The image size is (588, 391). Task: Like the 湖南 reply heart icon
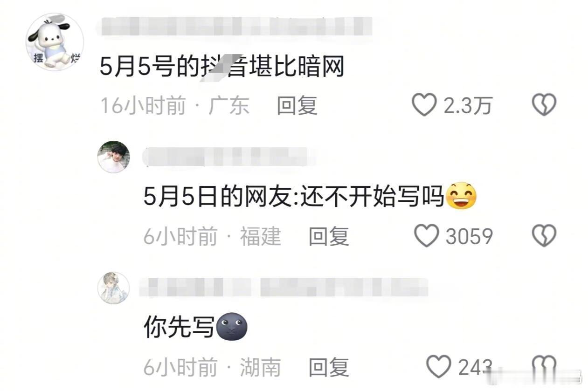coord(439,367)
